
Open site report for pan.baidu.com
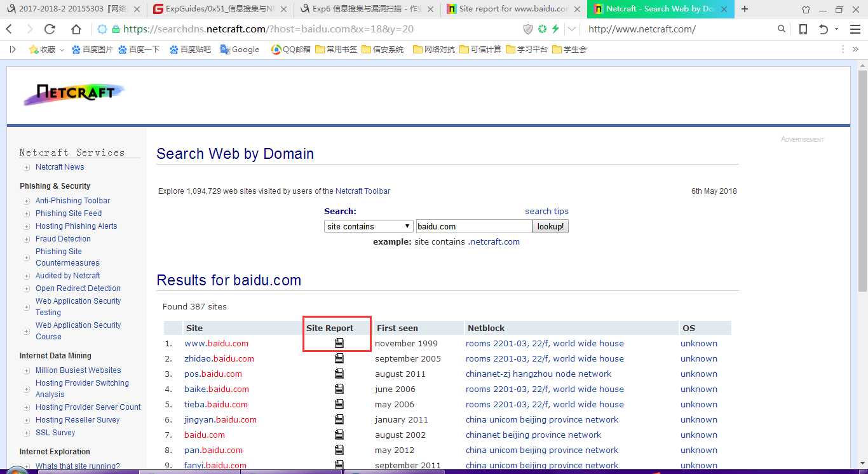pos(339,450)
